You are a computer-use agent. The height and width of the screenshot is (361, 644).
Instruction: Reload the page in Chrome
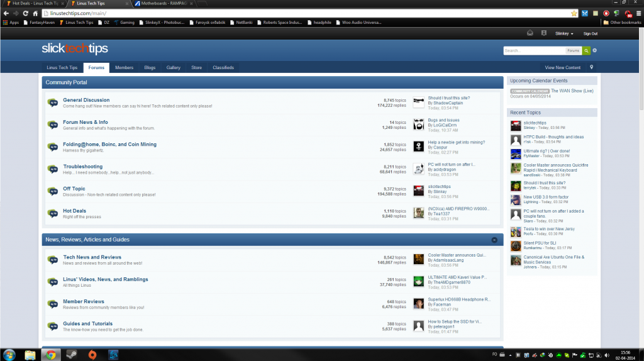tap(25, 14)
